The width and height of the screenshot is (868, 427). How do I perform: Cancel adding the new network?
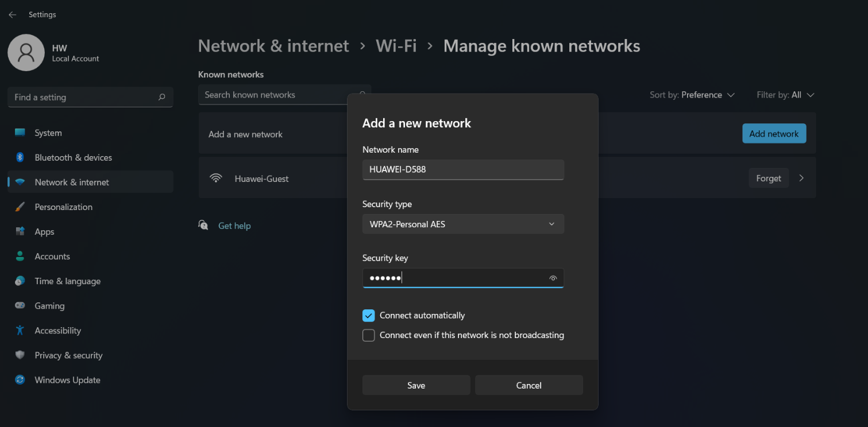pyautogui.click(x=528, y=385)
